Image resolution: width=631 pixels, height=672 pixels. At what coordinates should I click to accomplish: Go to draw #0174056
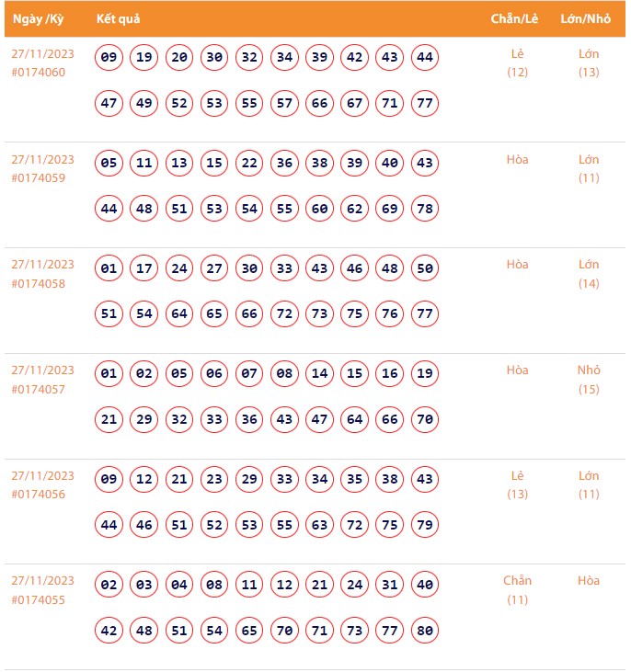coord(39,494)
